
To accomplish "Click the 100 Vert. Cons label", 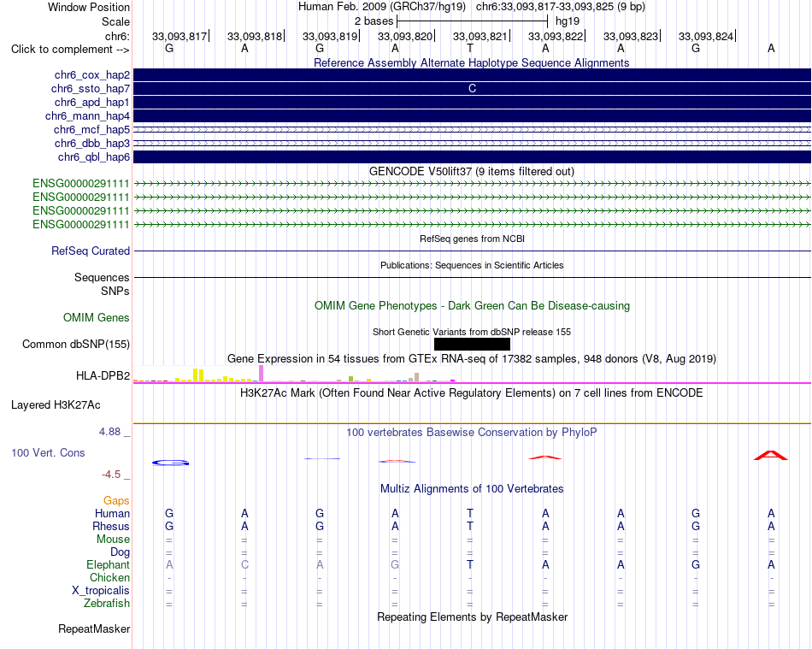I will [48, 452].
